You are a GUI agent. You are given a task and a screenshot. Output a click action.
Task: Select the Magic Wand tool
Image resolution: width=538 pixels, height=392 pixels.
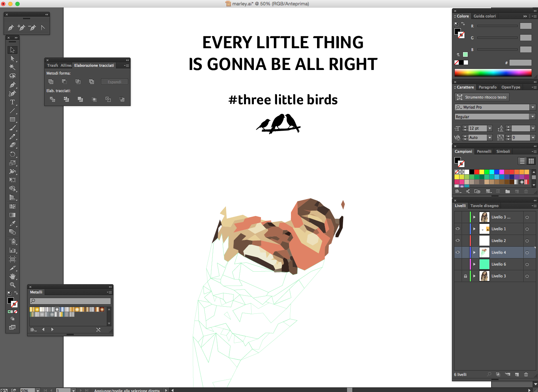pos(12,67)
